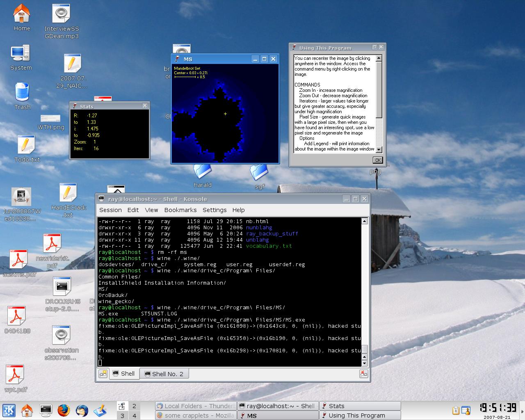Viewport: 525px width, 420px height.
Task: Switch to the Stats taskbar entry
Action: (359, 406)
